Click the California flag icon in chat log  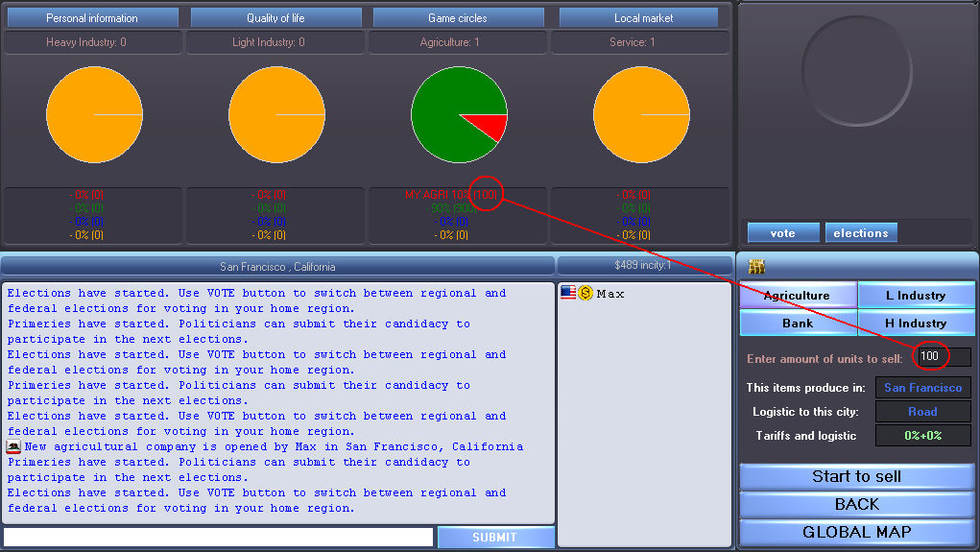coord(14,446)
